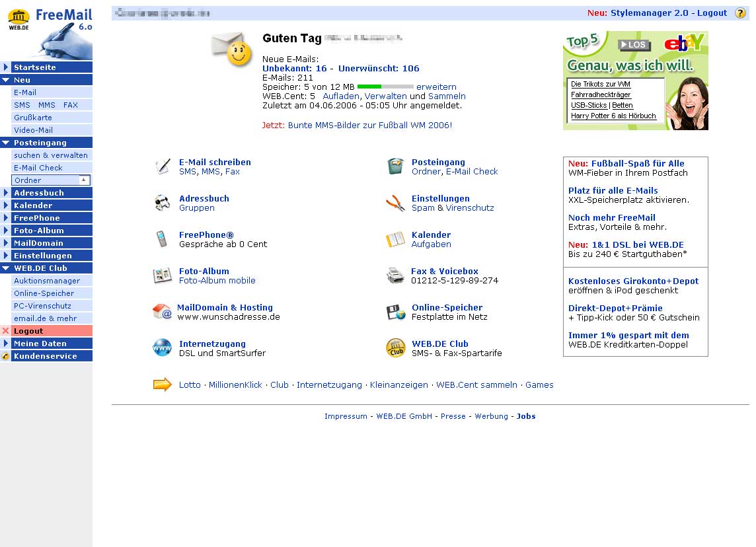The image size is (756, 547).
Task: Click the yellow arrow icon beside Lotto
Action: (163, 384)
